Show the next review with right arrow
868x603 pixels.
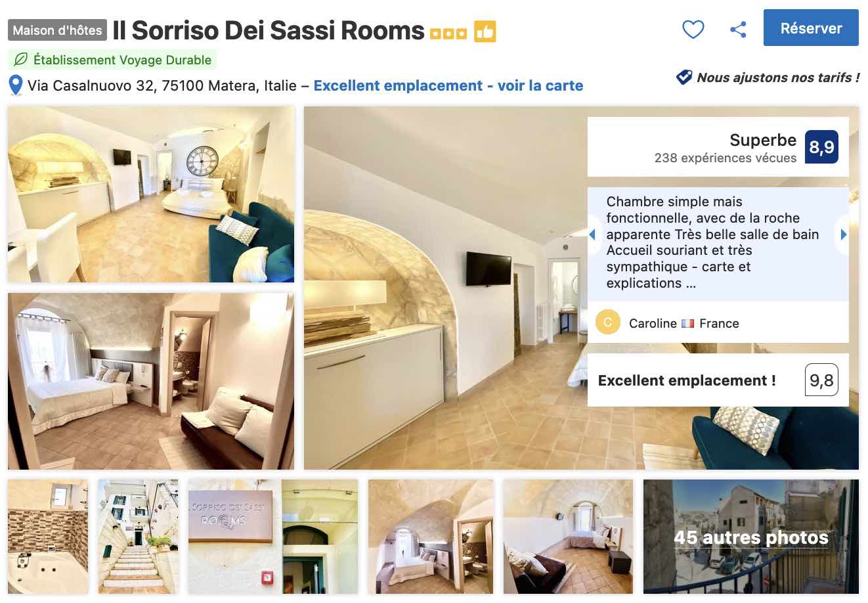point(843,234)
